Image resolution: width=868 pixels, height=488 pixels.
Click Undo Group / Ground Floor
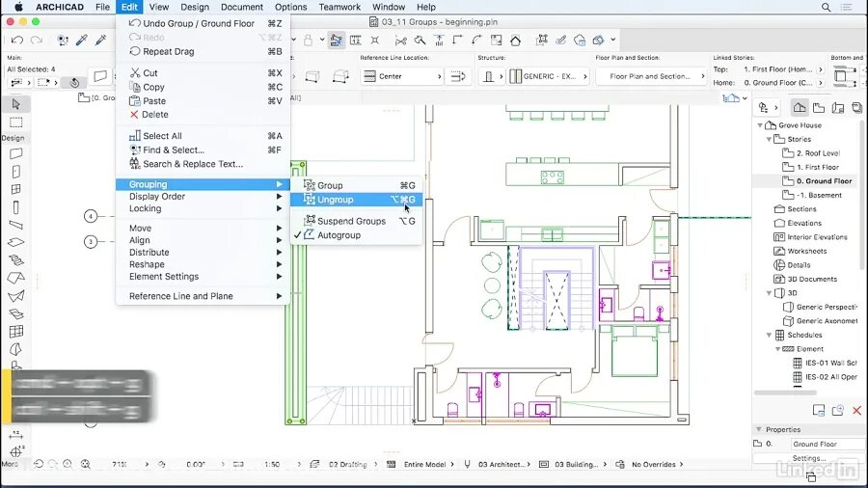pyautogui.click(x=203, y=23)
